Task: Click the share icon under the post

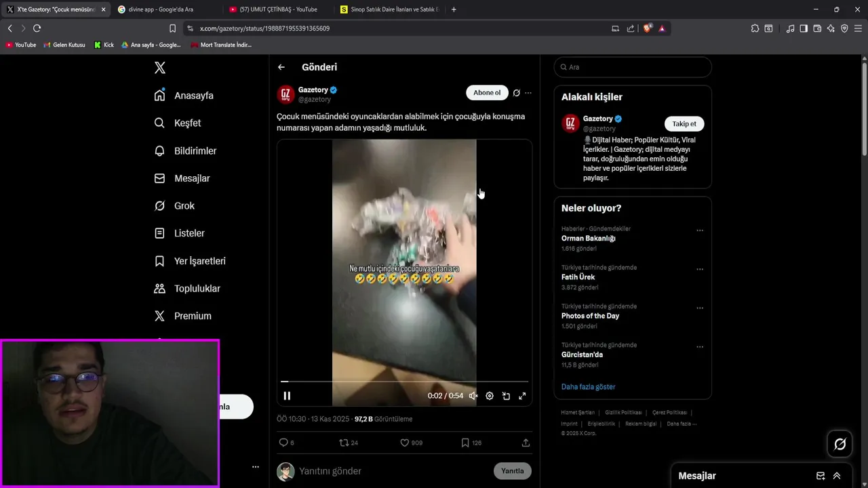Action: click(526, 443)
